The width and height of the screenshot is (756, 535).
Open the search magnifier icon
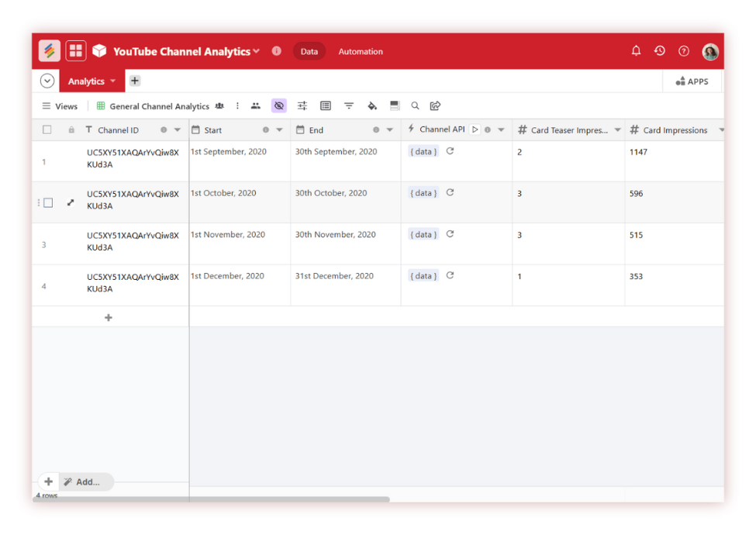pos(415,105)
